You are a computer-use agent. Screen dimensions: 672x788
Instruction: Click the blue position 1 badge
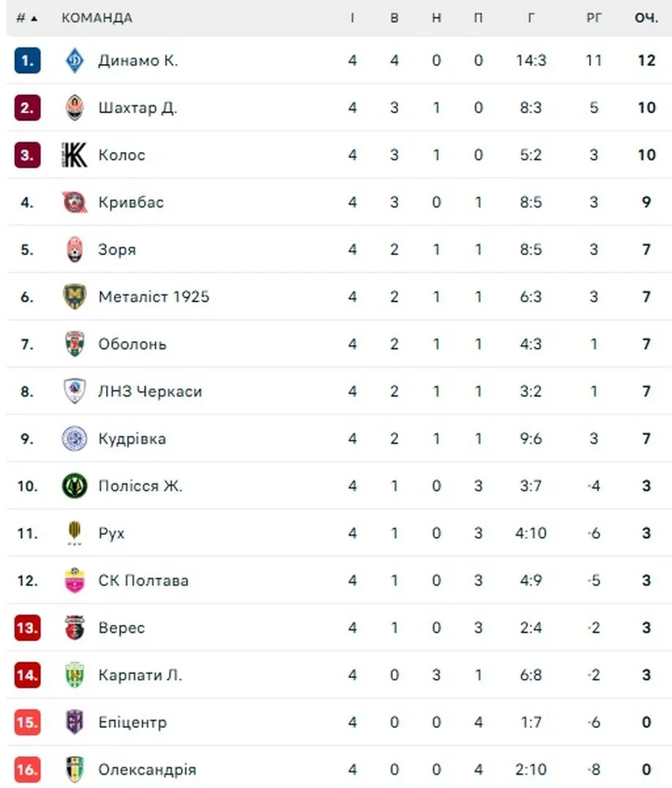tap(27, 60)
